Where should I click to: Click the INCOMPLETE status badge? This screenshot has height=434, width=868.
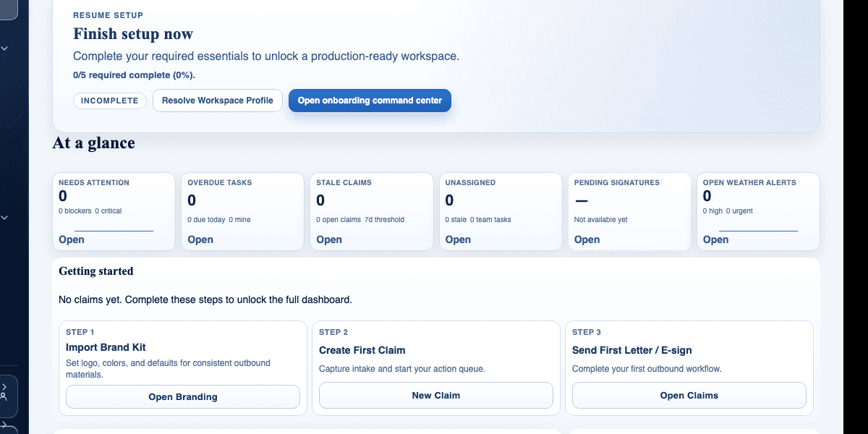(x=110, y=101)
